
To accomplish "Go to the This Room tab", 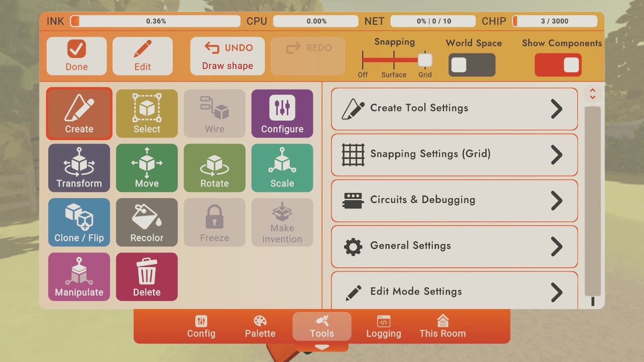I will pos(443,327).
